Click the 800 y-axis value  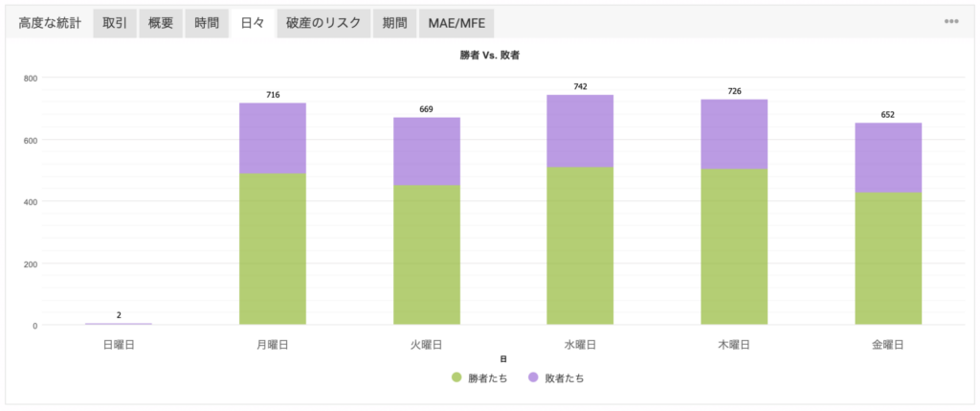pos(31,79)
